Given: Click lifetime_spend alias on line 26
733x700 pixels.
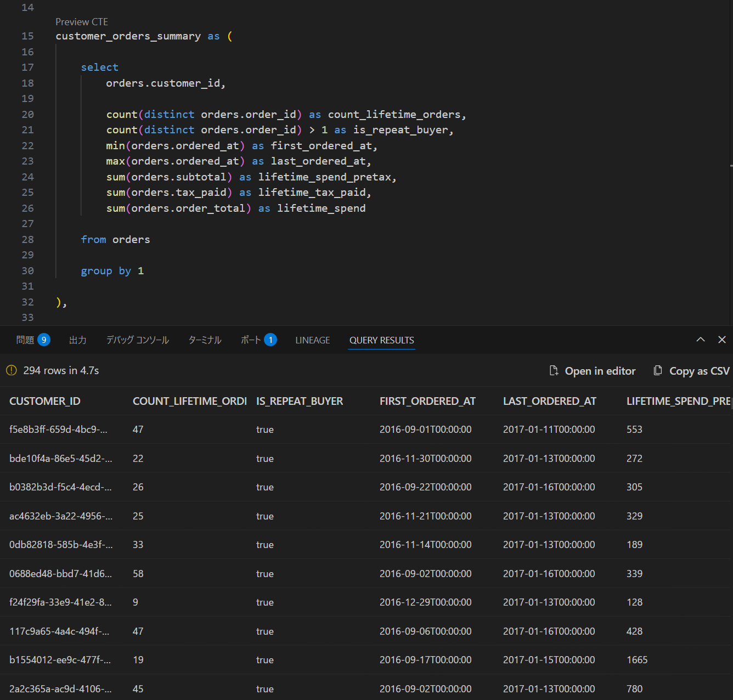Looking at the screenshot, I should 322,208.
